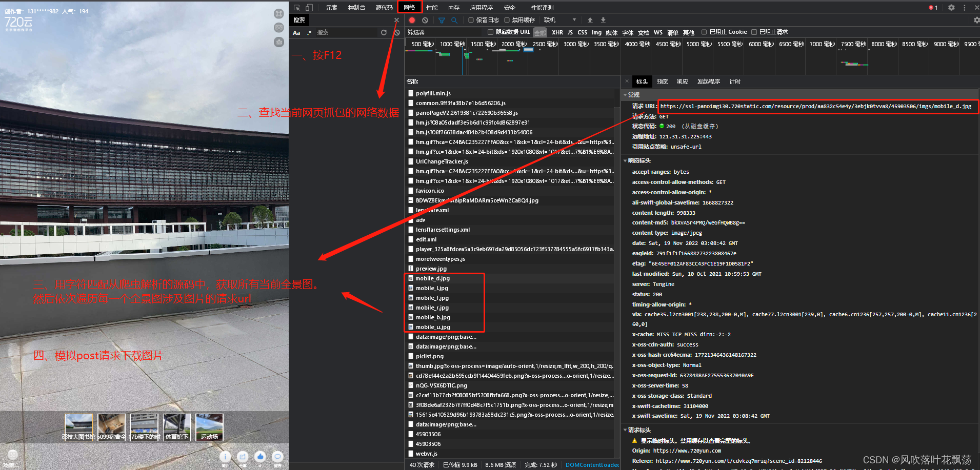
Task: Activate the inspect element picker icon
Action: (x=296, y=8)
